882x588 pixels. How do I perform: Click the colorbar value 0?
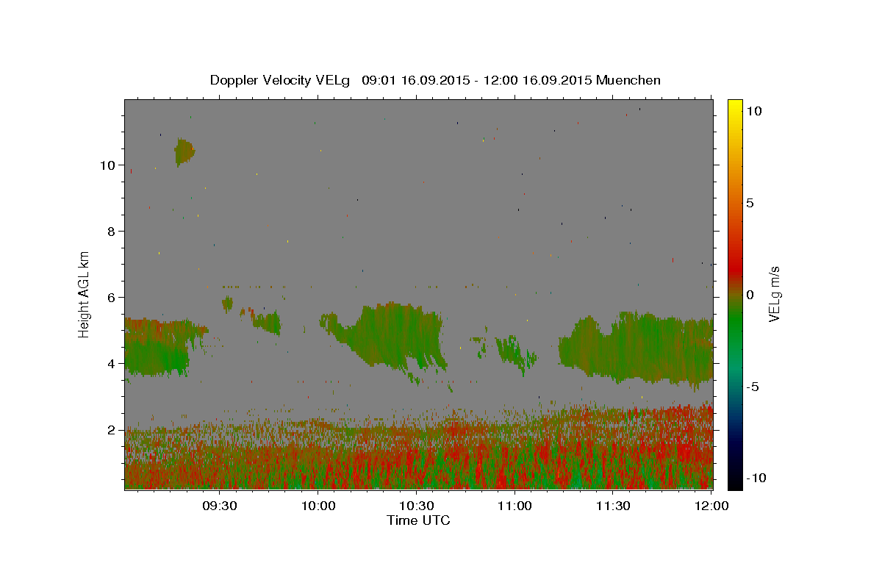(x=750, y=295)
